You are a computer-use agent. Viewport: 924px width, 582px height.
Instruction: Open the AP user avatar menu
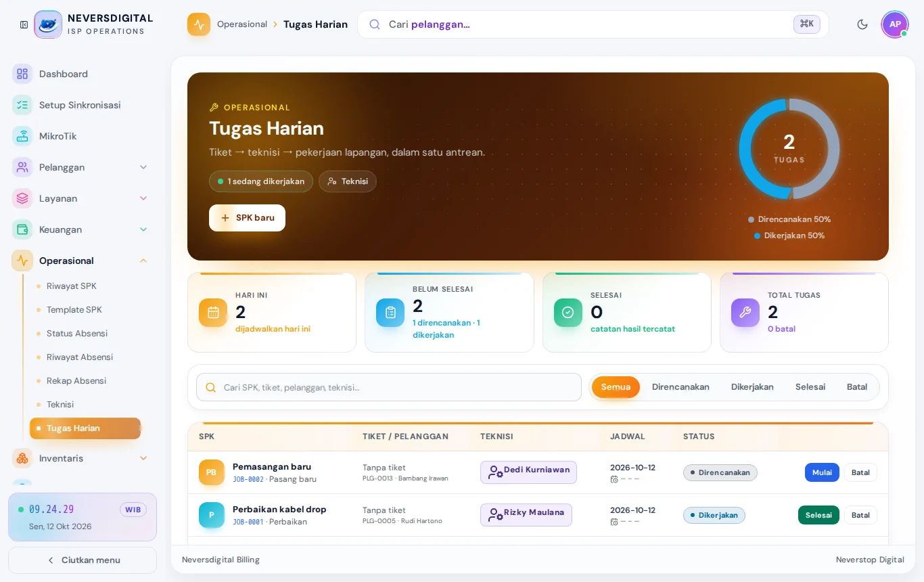(895, 24)
